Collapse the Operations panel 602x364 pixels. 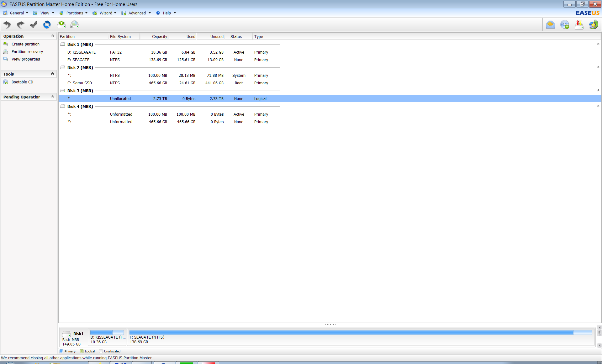point(53,36)
